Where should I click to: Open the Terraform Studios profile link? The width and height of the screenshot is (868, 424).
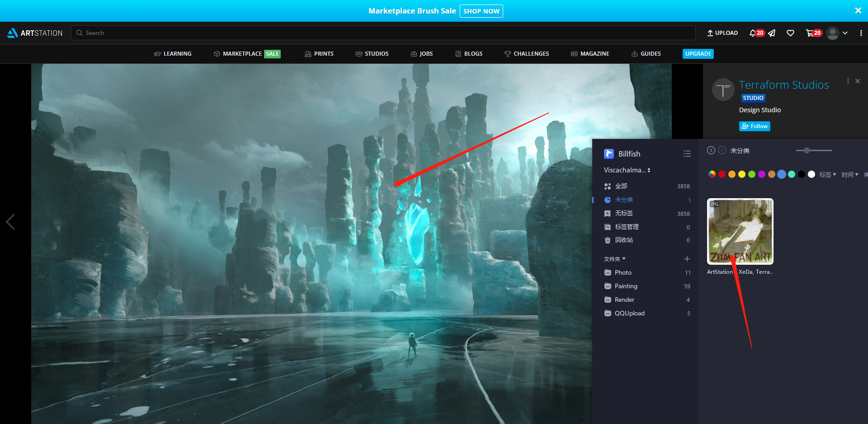point(784,85)
